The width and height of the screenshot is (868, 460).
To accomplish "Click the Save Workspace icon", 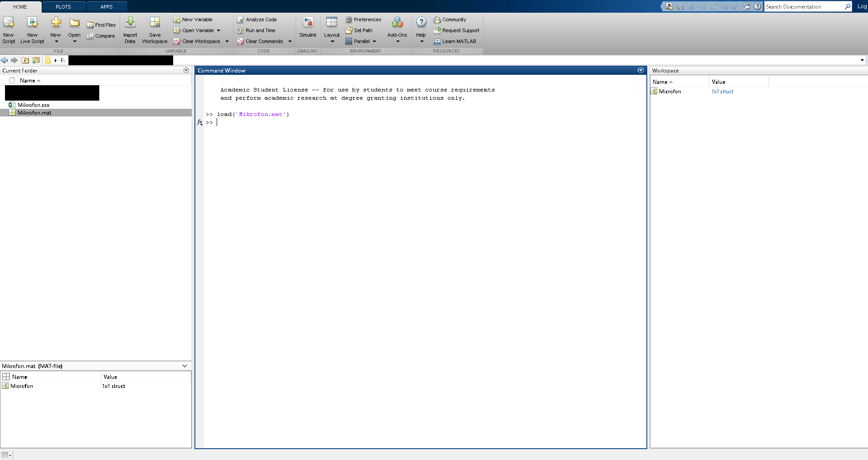I will tap(155, 23).
